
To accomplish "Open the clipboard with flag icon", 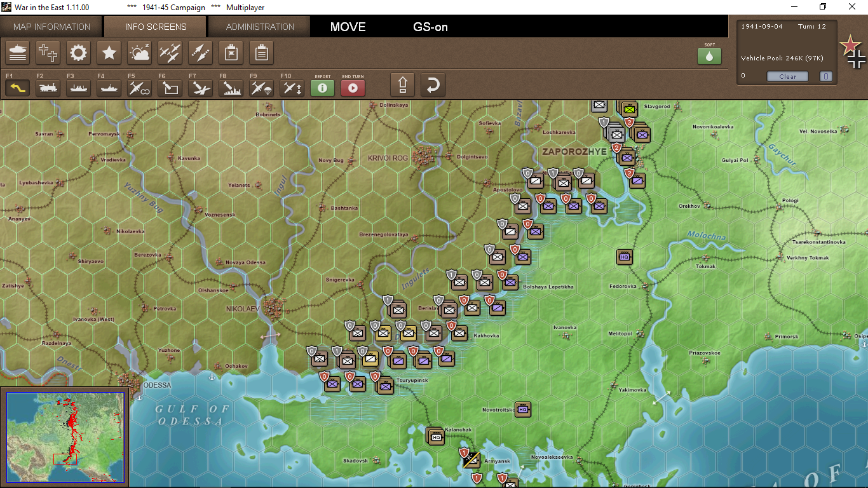I will point(231,53).
